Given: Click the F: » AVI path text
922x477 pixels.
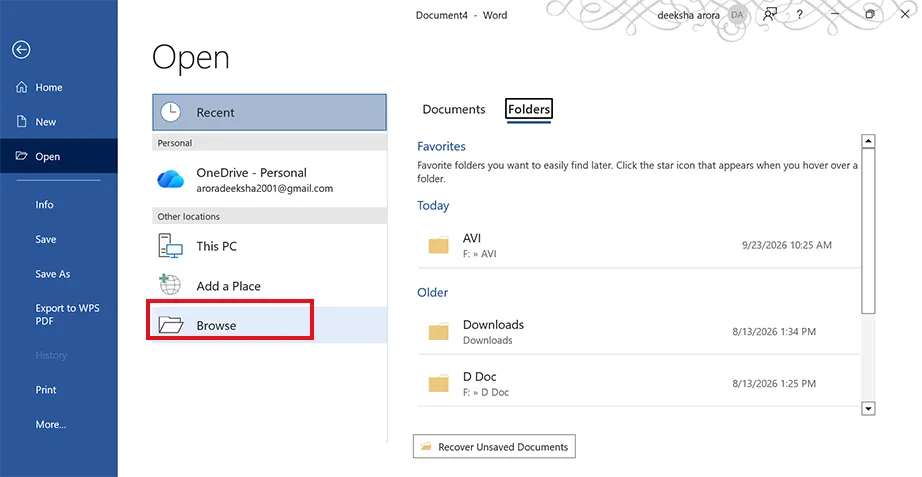Looking at the screenshot, I should tap(480, 254).
